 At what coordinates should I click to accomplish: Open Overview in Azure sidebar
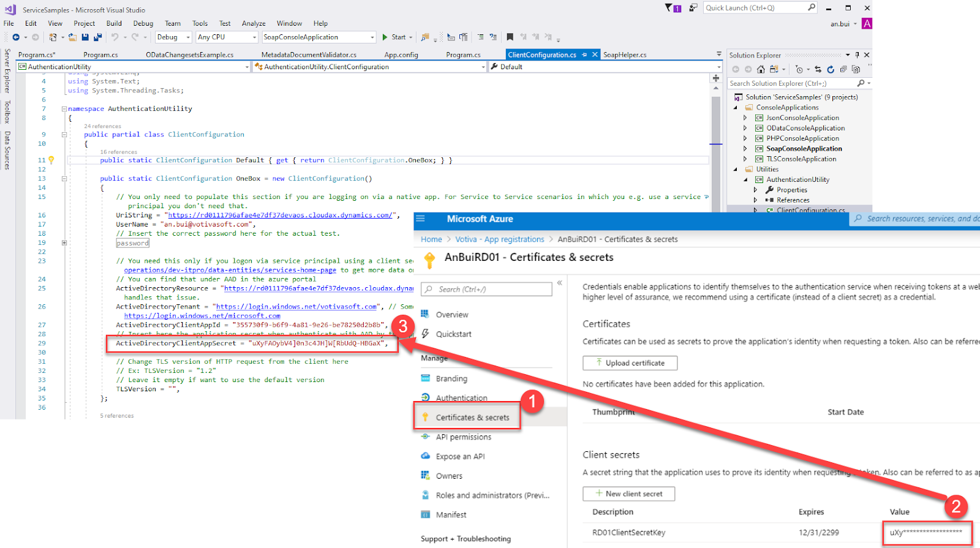click(x=452, y=315)
